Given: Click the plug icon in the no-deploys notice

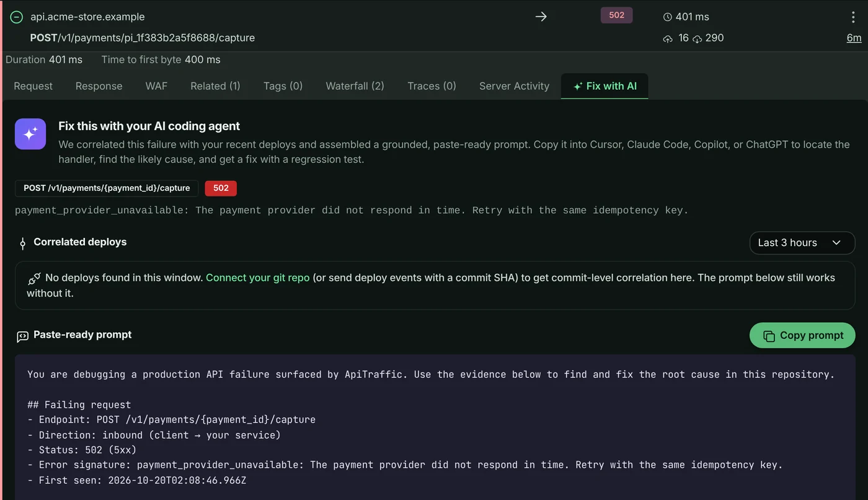Looking at the screenshot, I should pos(34,278).
